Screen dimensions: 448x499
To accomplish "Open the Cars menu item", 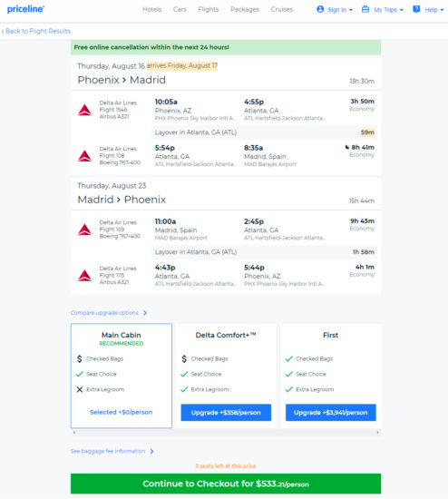I will 180,9.
